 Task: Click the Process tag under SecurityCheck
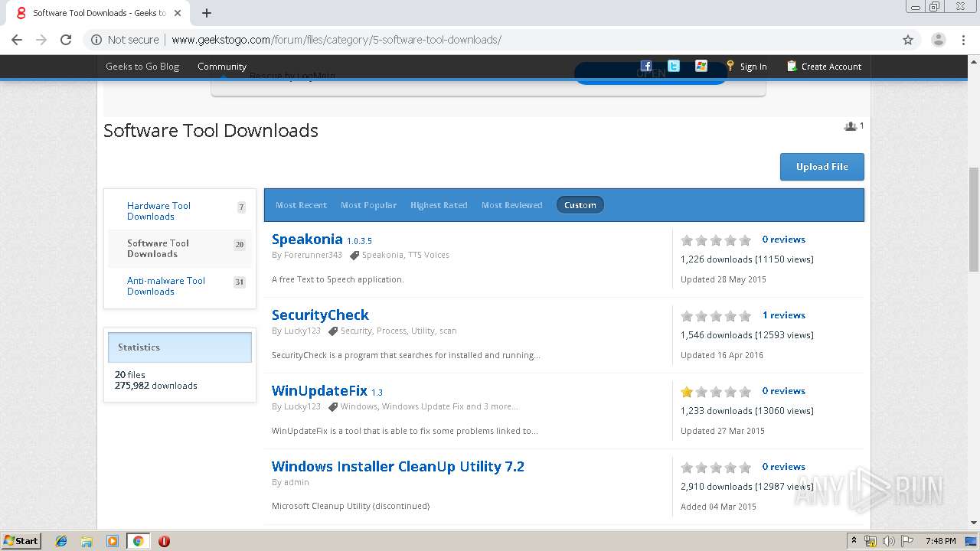point(391,331)
